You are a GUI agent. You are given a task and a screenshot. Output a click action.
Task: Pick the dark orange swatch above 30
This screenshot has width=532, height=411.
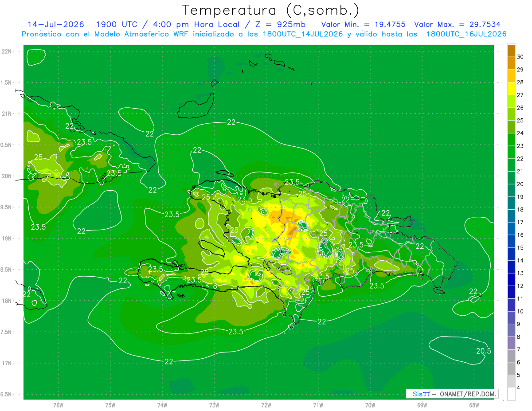pos(511,51)
